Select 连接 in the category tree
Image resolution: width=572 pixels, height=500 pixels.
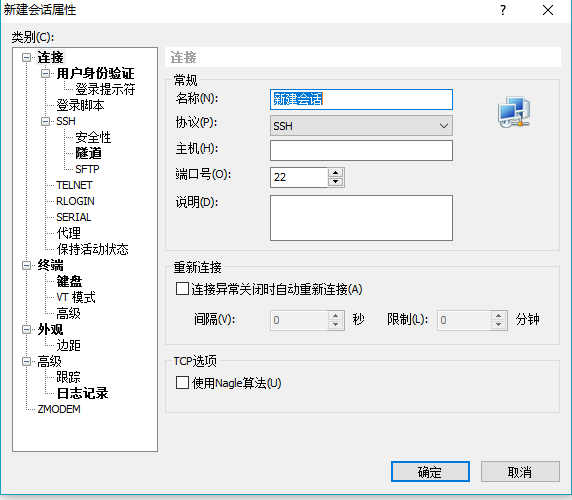pyautogui.click(x=50, y=58)
